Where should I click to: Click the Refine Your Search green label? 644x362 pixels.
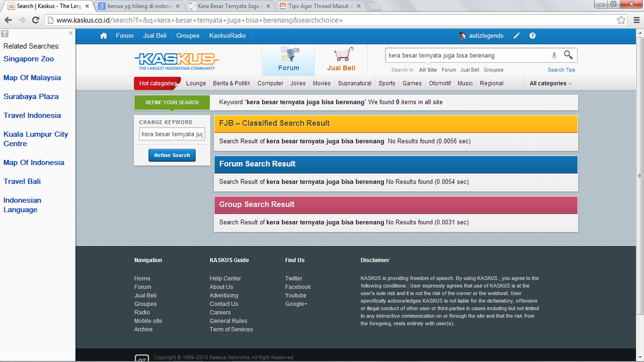(172, 102)
